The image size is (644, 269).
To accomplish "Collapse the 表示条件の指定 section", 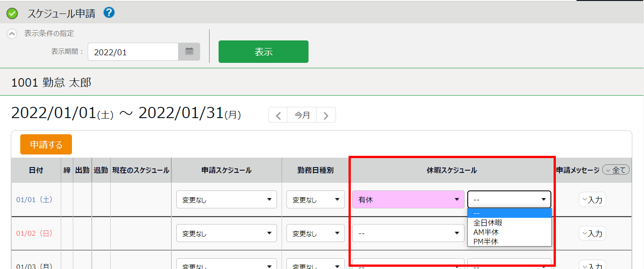I will 12,34.
